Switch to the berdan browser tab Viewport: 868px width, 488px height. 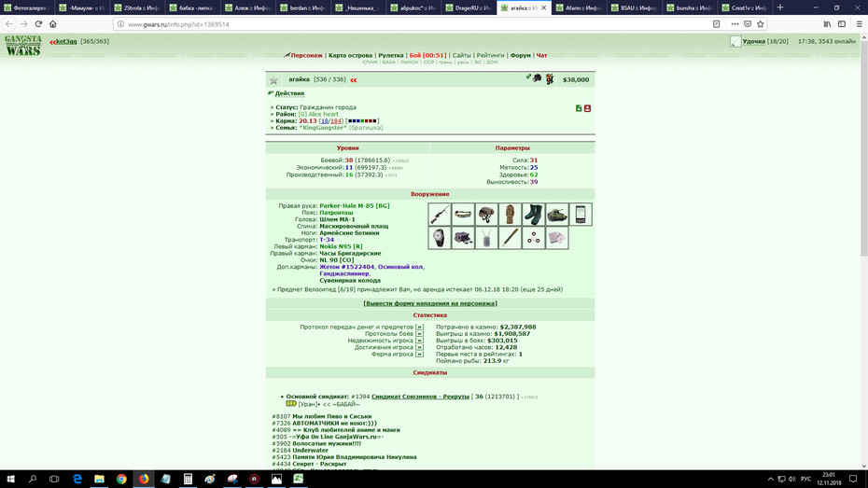pyautogui.click(x=302, y=7)
